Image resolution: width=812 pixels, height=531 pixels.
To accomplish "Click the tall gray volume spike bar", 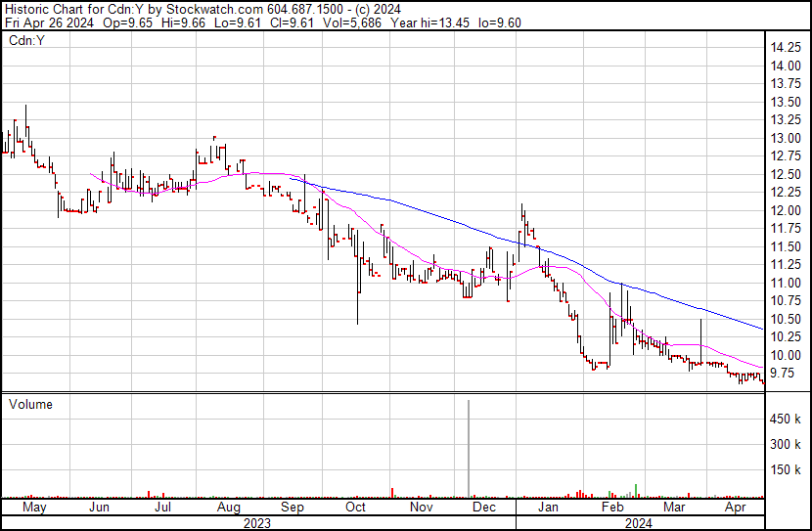I will click(x=469, y=448).
